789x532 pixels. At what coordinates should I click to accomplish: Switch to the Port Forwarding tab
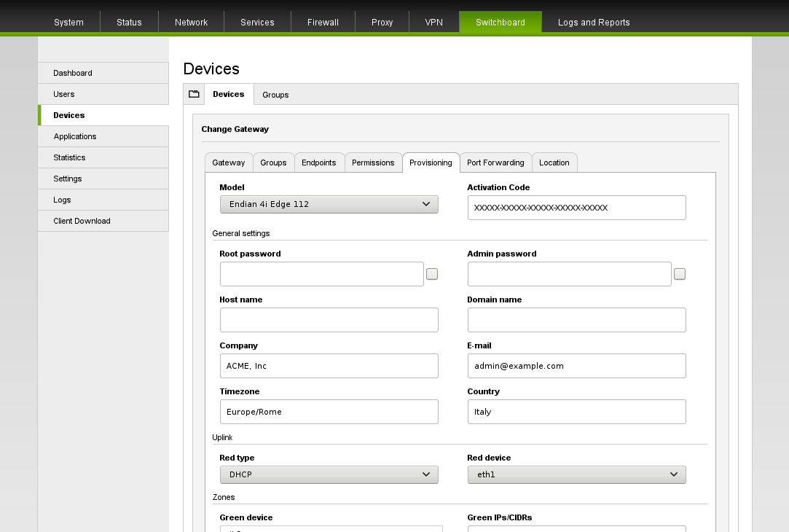pyautogui.click(x=495, y=163)
